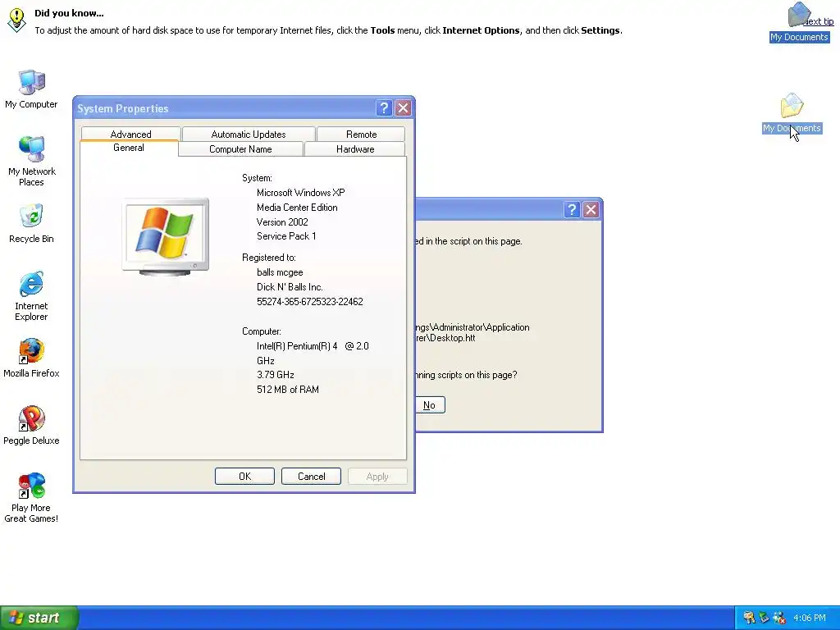Viewport: 840px width, 630px height.
Task: Switch to the Automatic Updates tab
Action: coord(249,134)
